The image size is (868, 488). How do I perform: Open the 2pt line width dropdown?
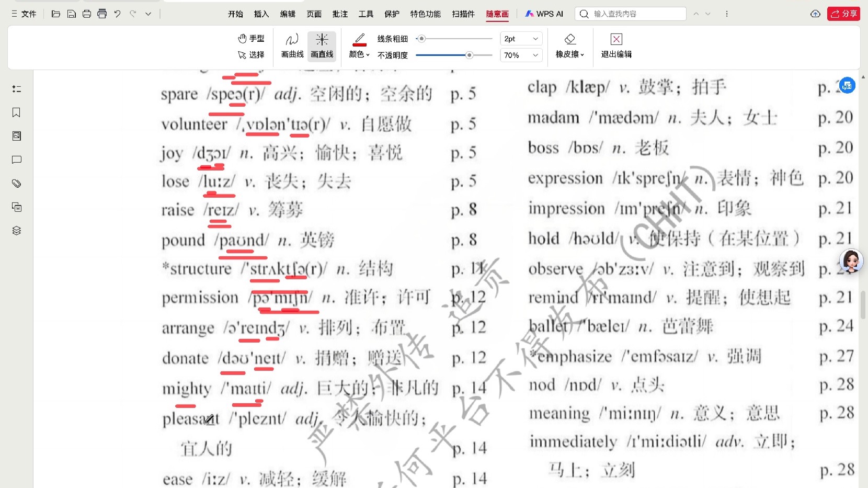point(521,39)
